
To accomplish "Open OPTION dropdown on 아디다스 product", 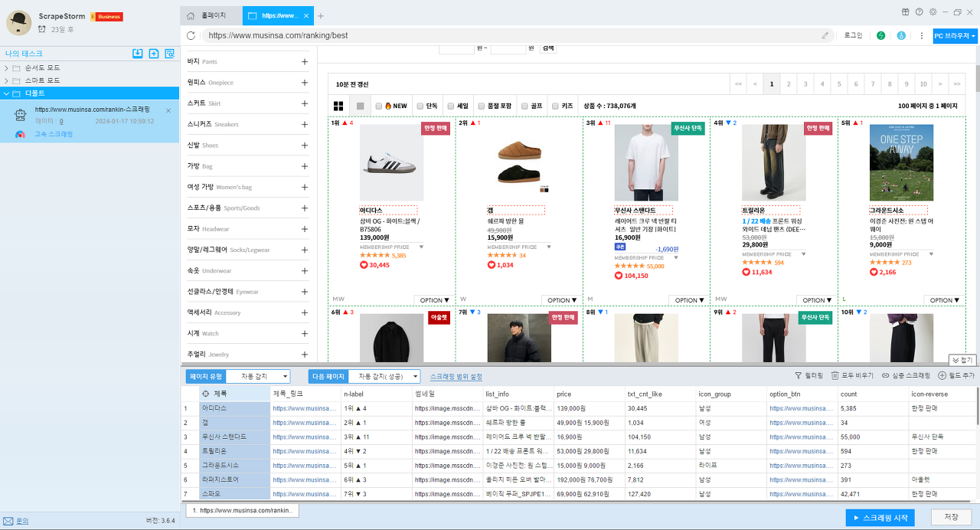I will pyautogui.click(x=434, y=300).
